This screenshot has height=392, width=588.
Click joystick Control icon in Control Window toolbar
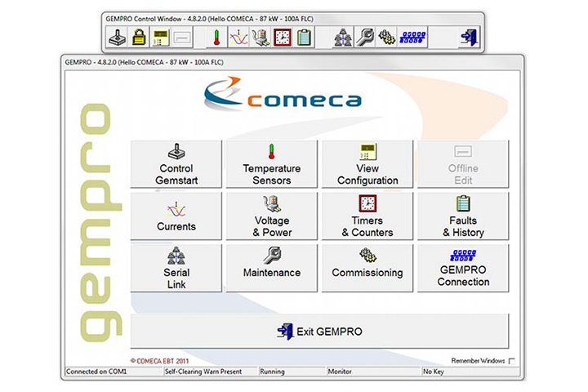118,37
